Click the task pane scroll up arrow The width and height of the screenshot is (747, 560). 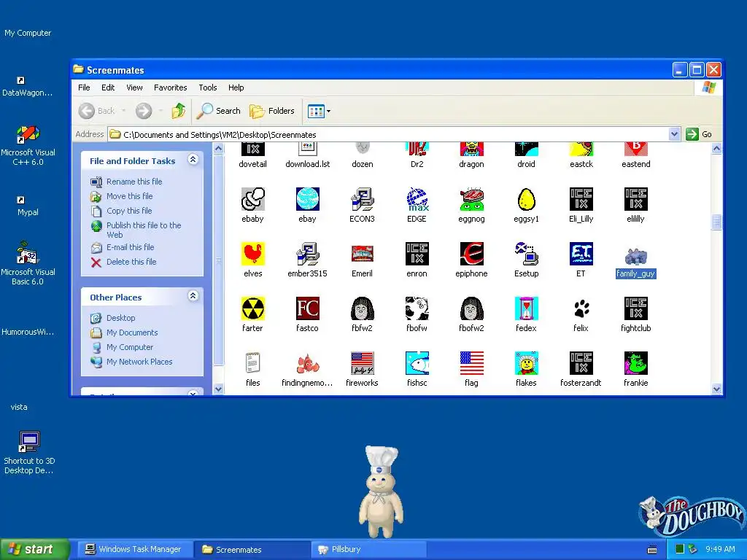[218, 149]
